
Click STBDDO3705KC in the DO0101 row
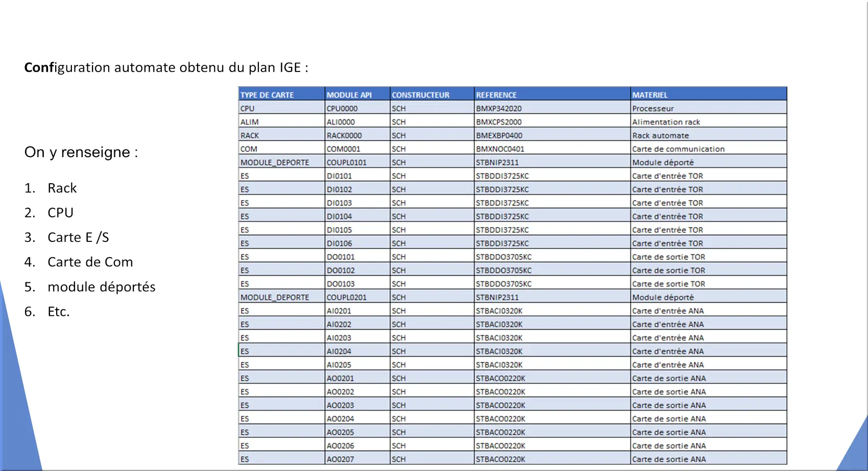point(552,257)
